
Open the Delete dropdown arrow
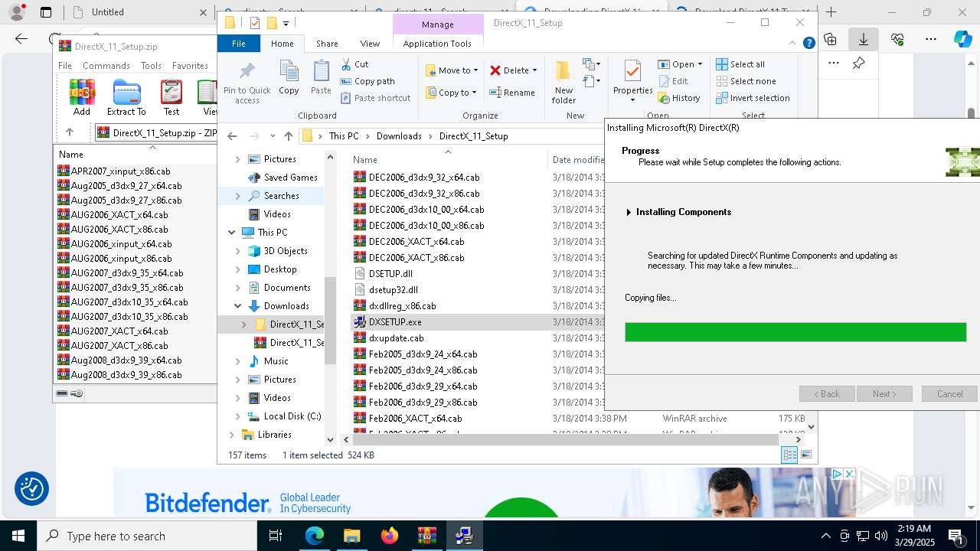[x=534, y=70]
